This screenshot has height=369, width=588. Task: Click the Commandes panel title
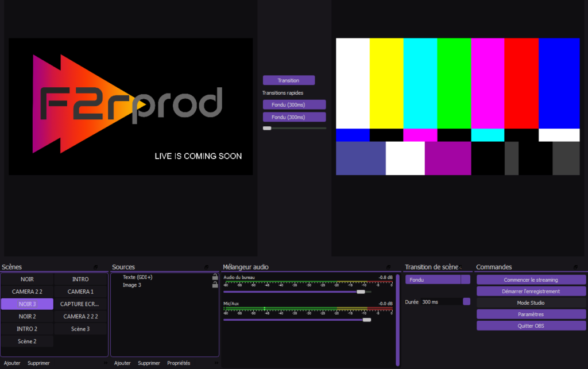pos(494,267)
